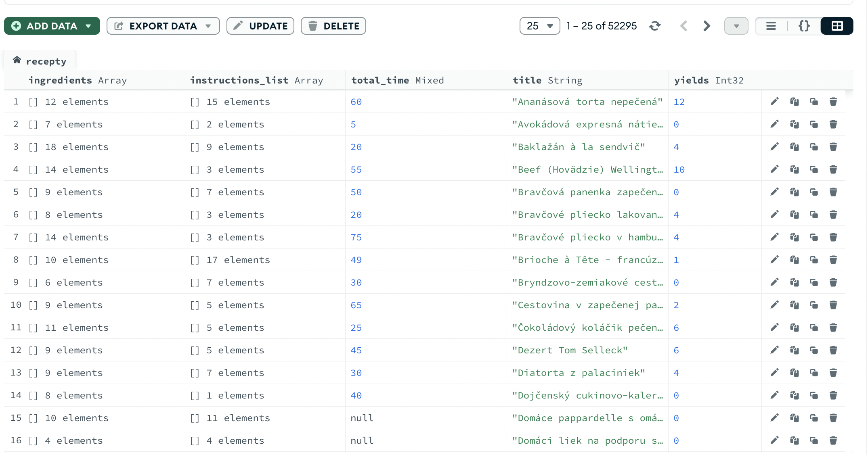Copy the Avokádová expresná nátierka document
The width and height of the screenshot is (868, 455).
(x=794, y=124)
